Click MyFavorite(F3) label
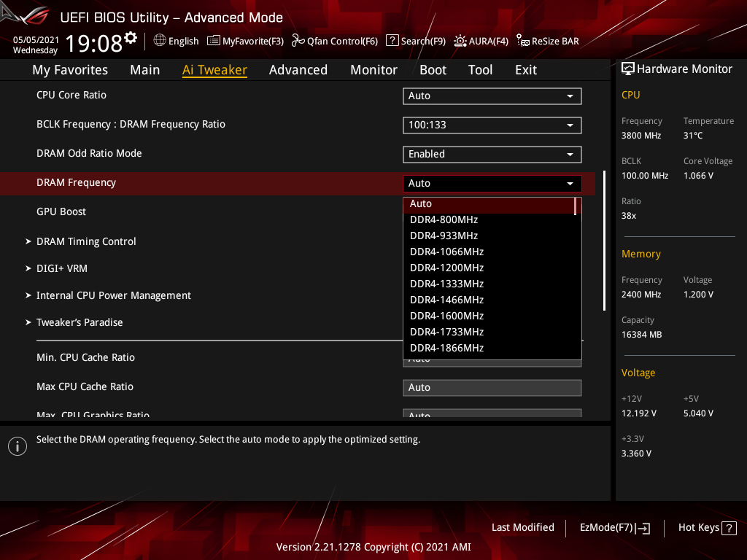 [x=253, y=42]
